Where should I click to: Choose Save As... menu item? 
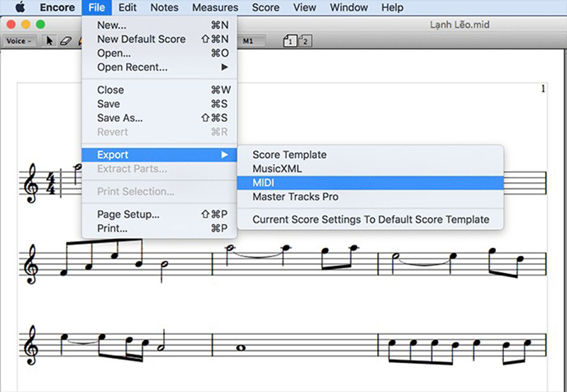pyautogui.click(x=159, y=118)
